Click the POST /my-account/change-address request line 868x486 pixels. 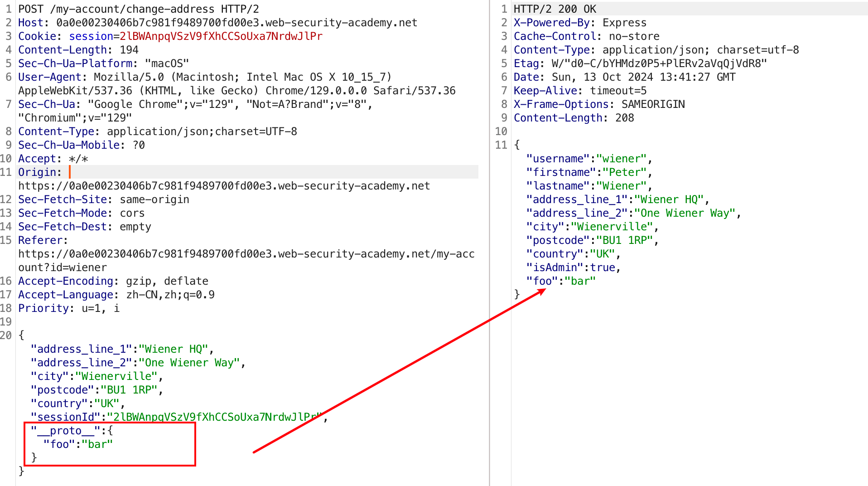139,9
